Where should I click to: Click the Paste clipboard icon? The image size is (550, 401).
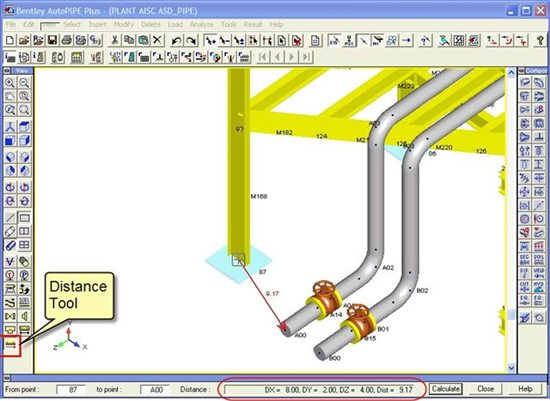click(143, 41)
